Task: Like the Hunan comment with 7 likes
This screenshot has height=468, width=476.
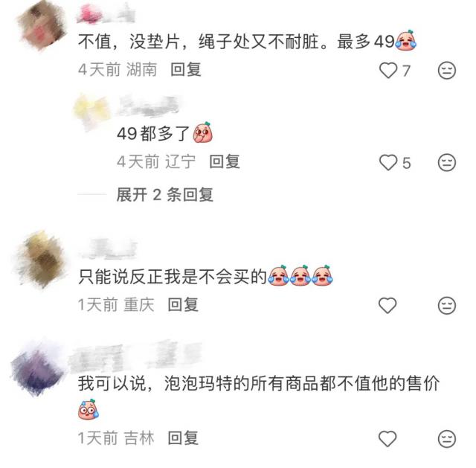Action: click(x=388, y=70)
